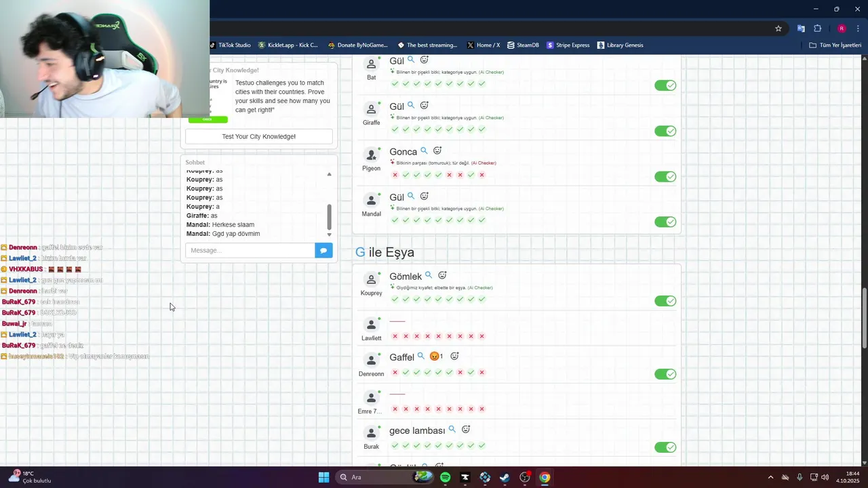Screen dimensions: 868x488
Task: Search Bat's answer Gül with magnifier icon
Action: [x=411, y=60]
